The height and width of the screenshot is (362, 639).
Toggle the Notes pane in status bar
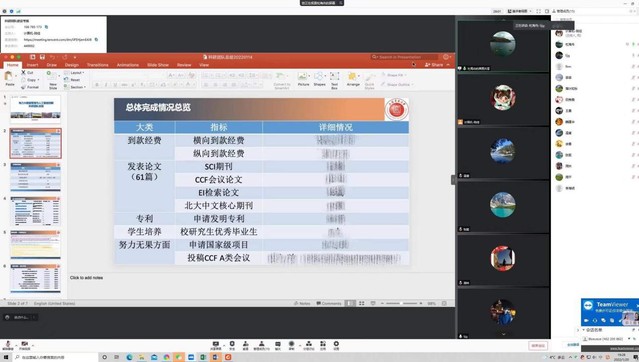coord(302,303)
